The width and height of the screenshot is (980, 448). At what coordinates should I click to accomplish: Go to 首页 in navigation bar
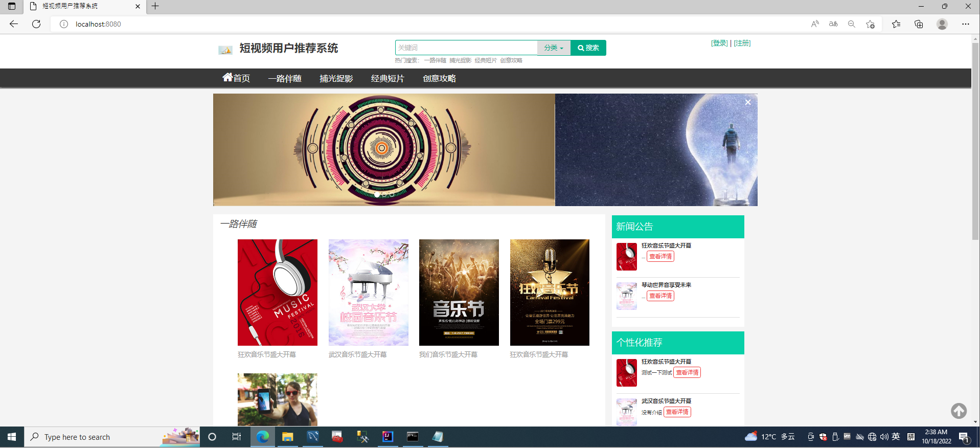click(236, 78)
